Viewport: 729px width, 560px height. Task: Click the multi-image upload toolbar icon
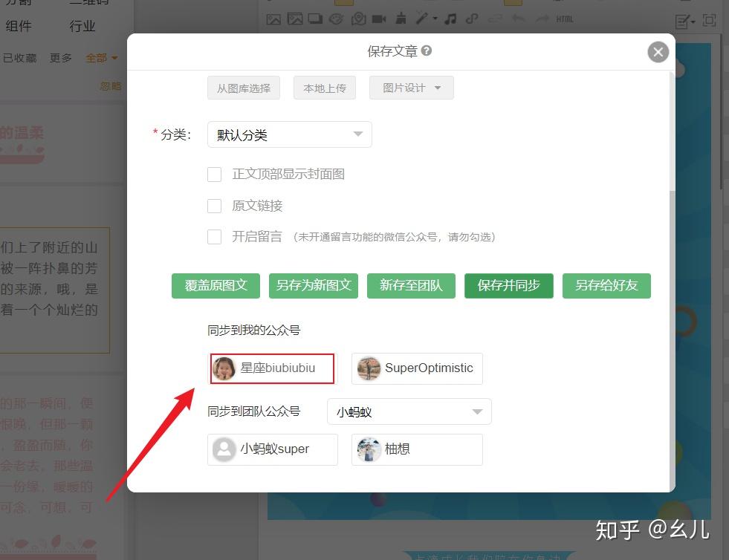coord(295,19)
